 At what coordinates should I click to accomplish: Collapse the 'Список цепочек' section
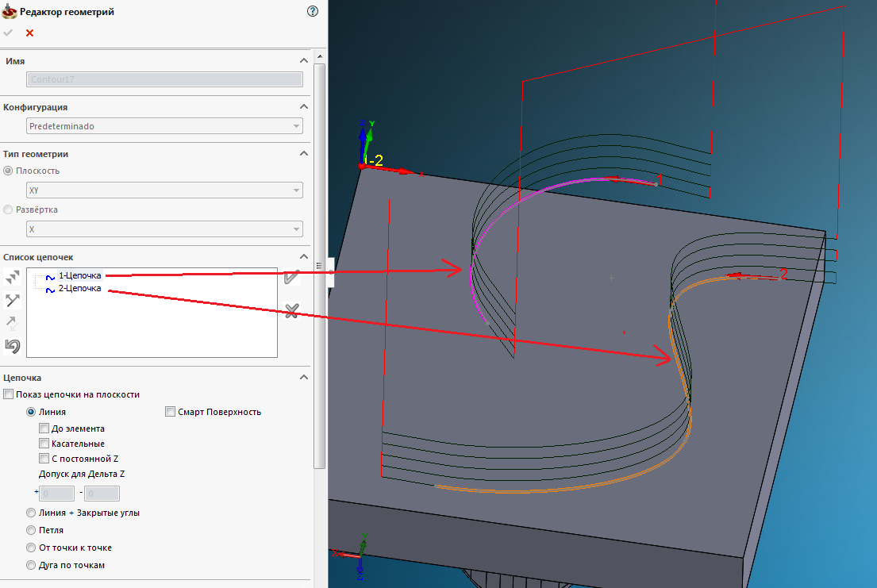pos(302,257)
